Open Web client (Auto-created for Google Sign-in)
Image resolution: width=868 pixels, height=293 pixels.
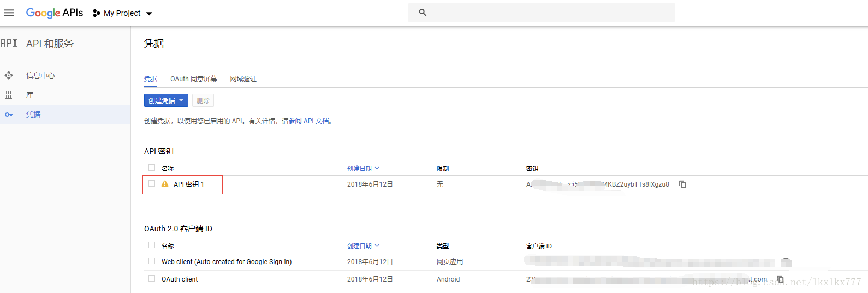coord(227,262)
